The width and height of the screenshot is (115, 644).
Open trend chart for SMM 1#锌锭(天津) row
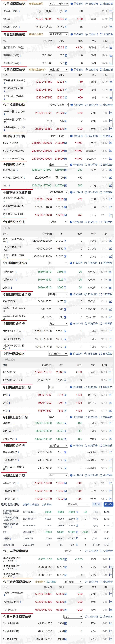111,113
